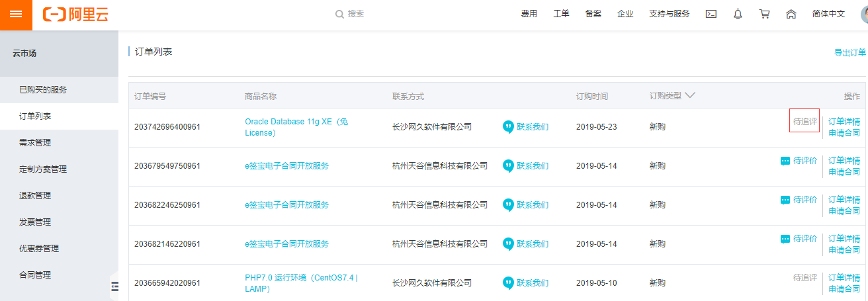Click the comment icon for order 203682246250961
This screenshot has height=301, width=868.
click(x=785, y=200)
